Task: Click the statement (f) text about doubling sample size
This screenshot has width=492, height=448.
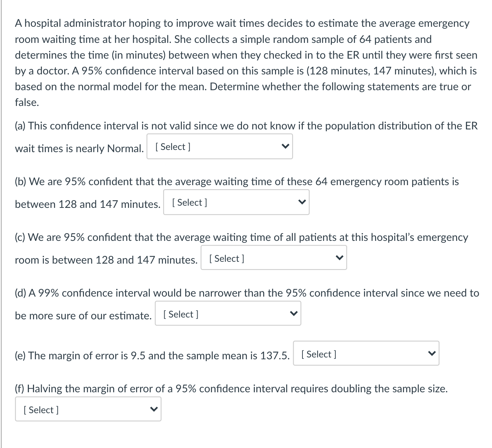Action: click(x=231, y=389)
